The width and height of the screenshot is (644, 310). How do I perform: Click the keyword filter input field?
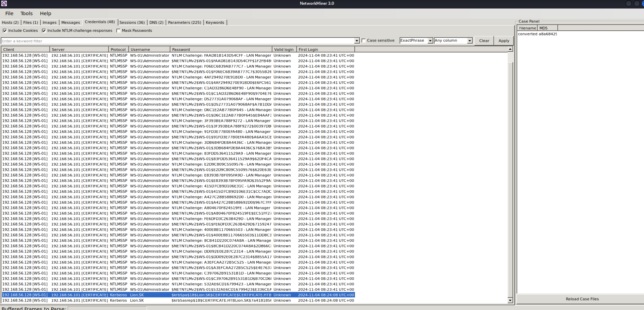pos(177,41)
